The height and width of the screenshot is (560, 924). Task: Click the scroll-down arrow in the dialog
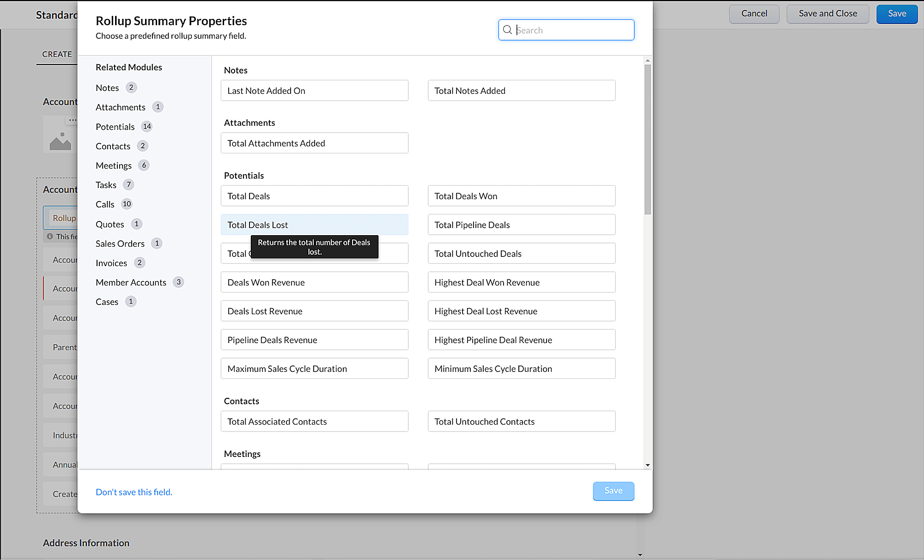[648, 465]
